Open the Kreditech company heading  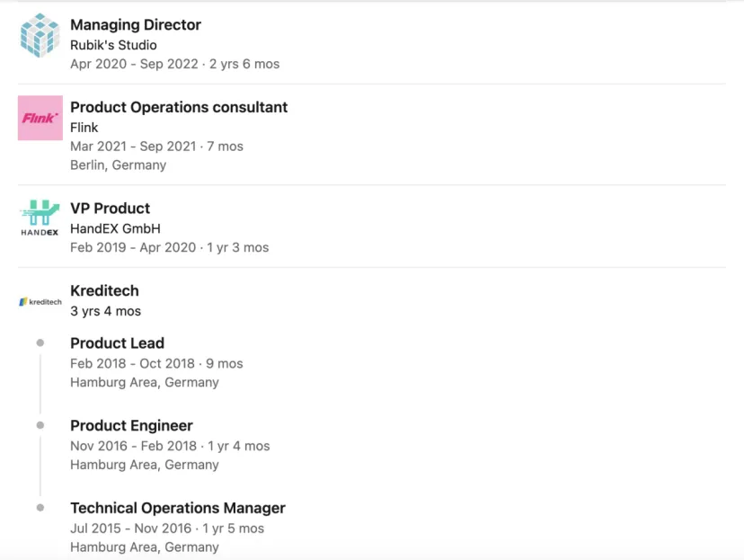(x=104, y=290)
